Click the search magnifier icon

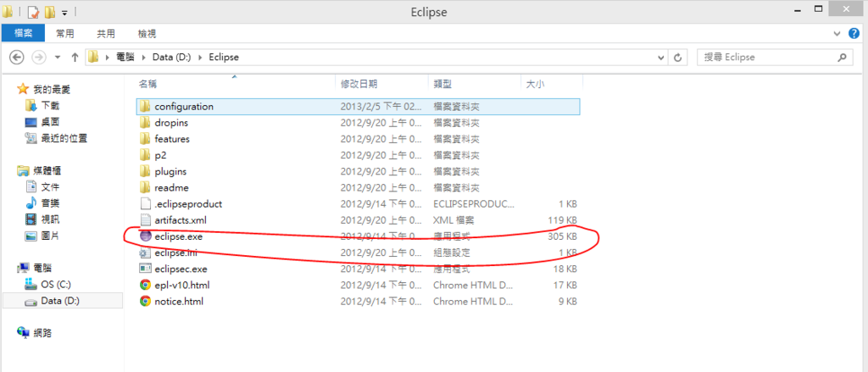tap(842, 57)
